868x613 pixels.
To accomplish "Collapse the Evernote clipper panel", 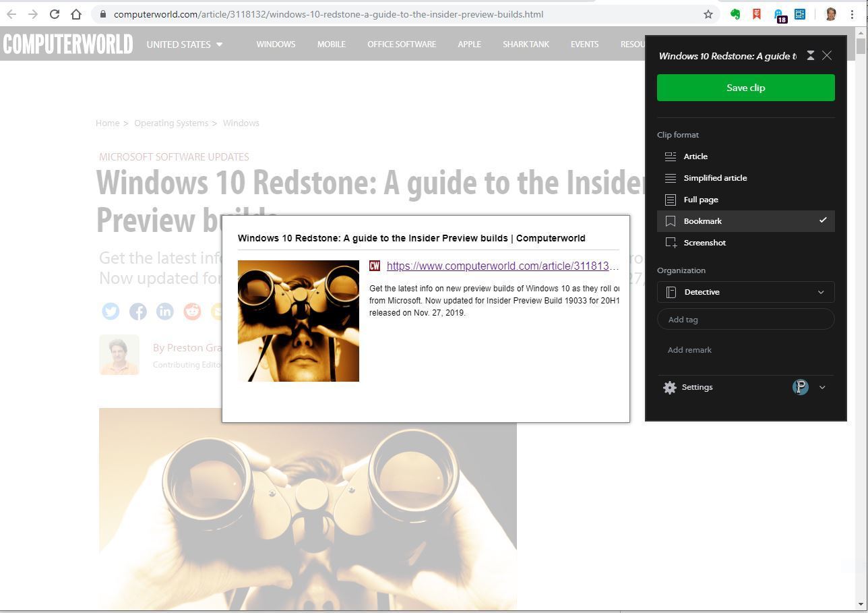I will point(811,55).
